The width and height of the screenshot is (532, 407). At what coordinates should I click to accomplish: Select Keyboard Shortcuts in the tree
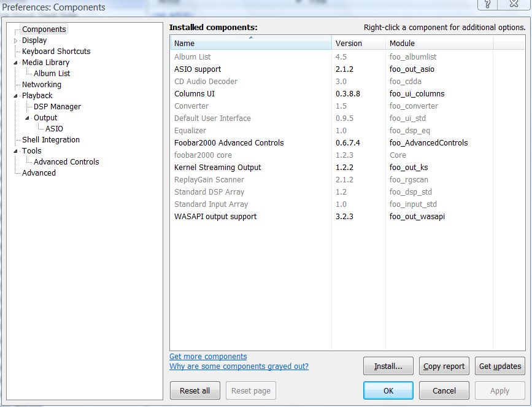[56, 52]
